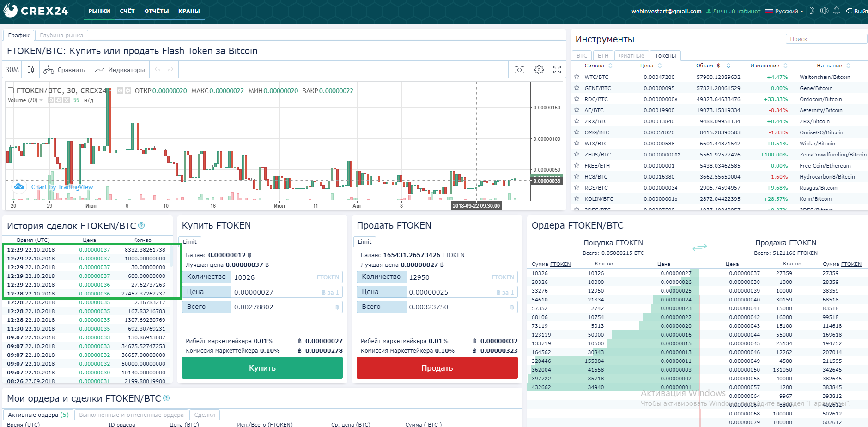Viewport: 868px width, 427px height.
Task: Select buy order at price 0.00000027
Action: [613, 273]
